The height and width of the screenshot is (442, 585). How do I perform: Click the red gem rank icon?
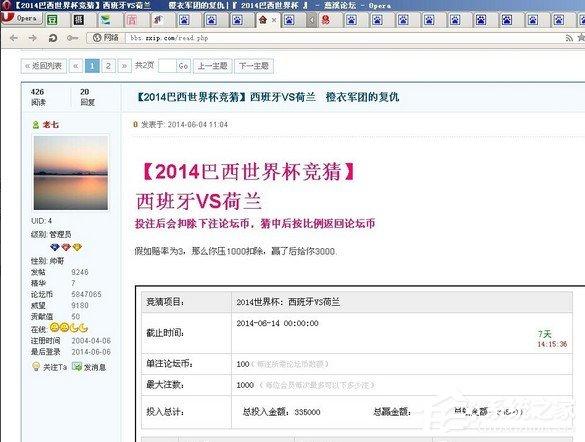[x=66, y=247]
